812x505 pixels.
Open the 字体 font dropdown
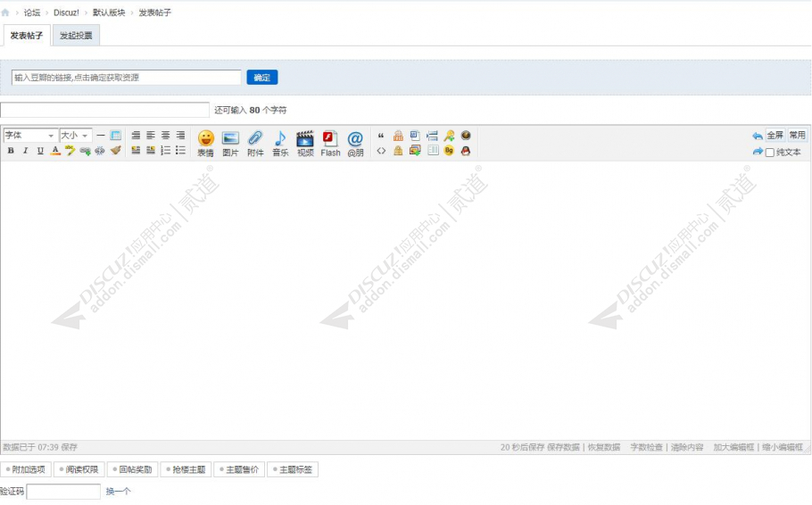30,136
